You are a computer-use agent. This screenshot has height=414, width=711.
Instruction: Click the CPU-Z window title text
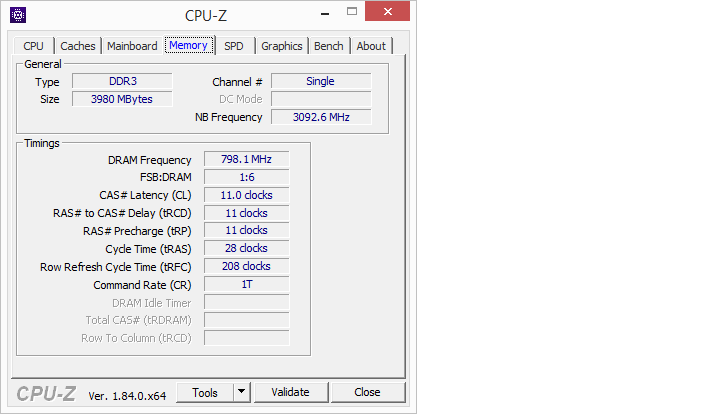click(206, 15)
